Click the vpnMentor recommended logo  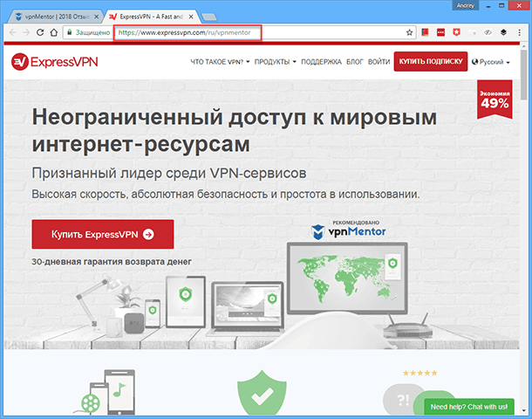click(x=349, y=230)
